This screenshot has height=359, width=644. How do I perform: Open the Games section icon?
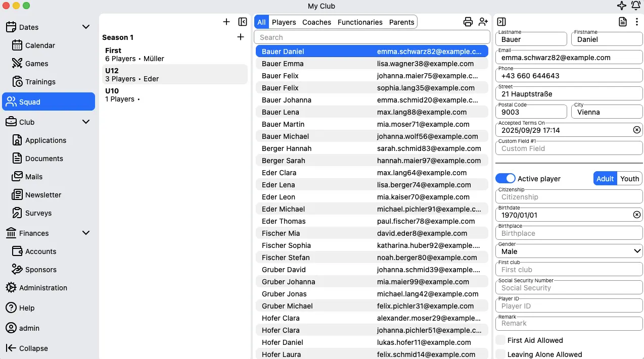click(17, 64)
